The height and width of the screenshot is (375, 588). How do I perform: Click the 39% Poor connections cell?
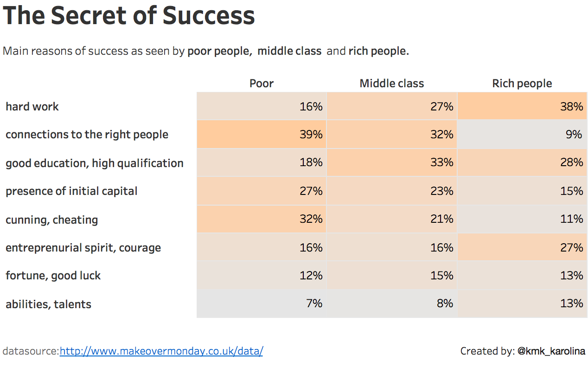coord(262,135)
